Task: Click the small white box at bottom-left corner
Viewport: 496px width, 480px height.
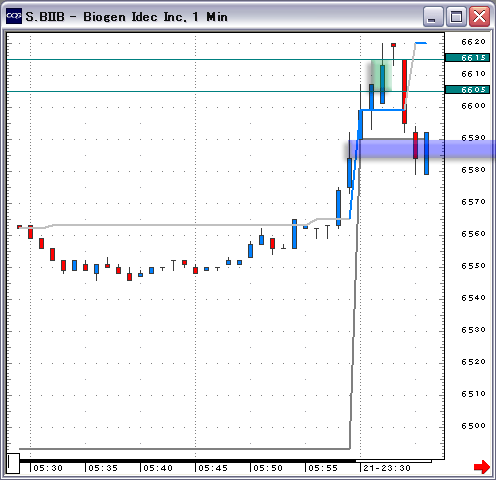Action: point(13,463)
